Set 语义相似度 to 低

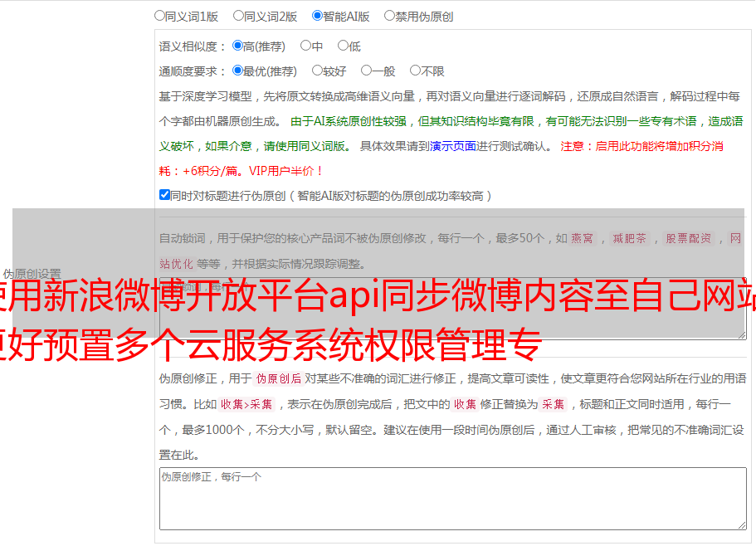pyautogui.click(x=343, y=46)
